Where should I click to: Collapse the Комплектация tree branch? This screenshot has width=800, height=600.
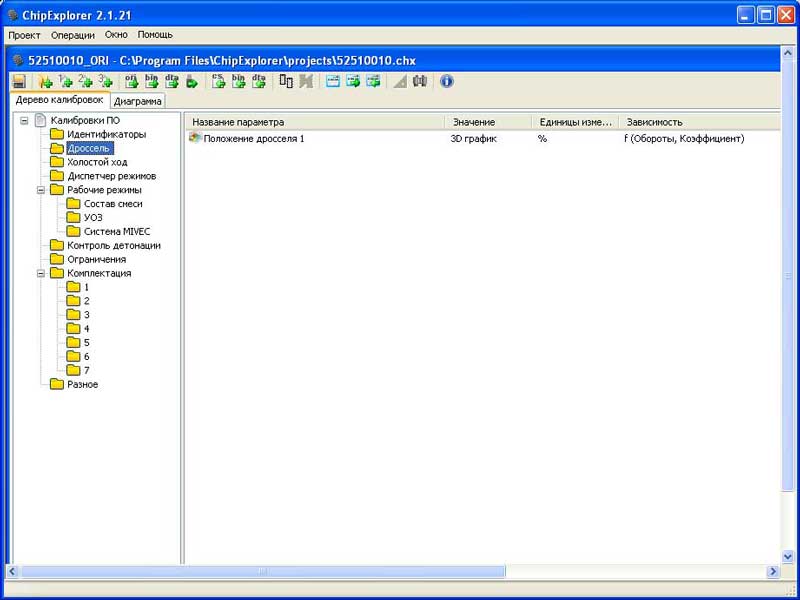41,273
